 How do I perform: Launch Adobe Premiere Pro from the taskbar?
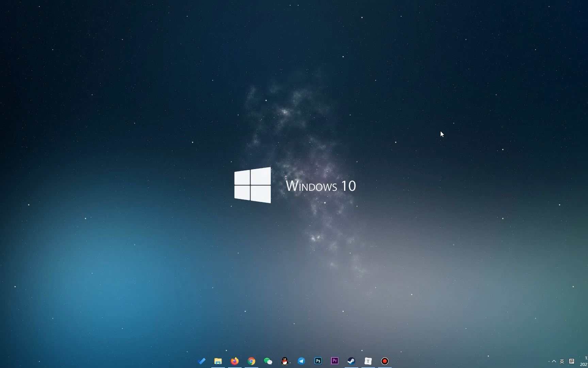(335, 361)
